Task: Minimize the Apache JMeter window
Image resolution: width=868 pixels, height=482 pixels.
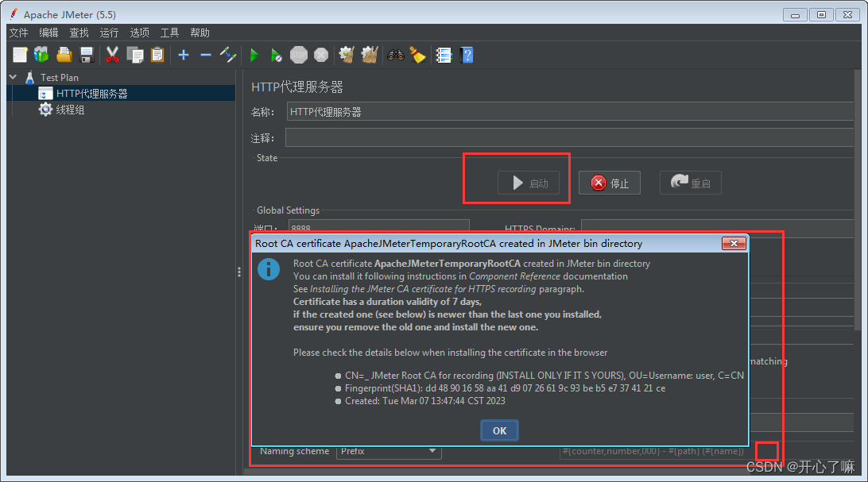Action: 795,15
